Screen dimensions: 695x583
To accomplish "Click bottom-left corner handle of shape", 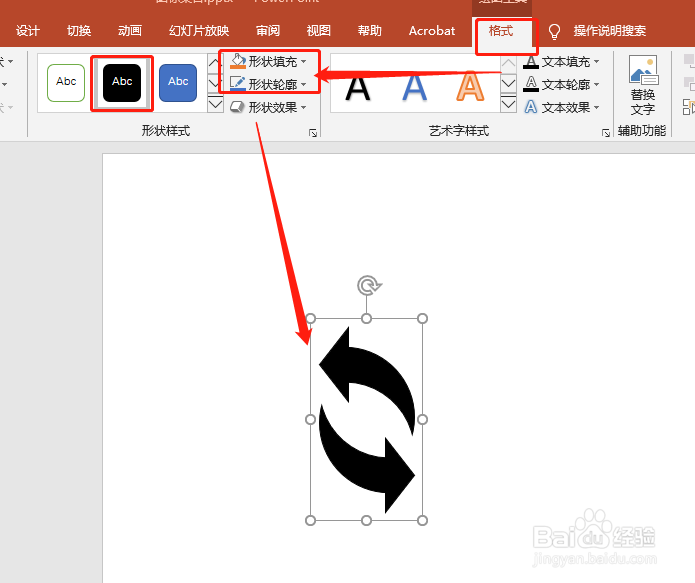I will (311, 520).
